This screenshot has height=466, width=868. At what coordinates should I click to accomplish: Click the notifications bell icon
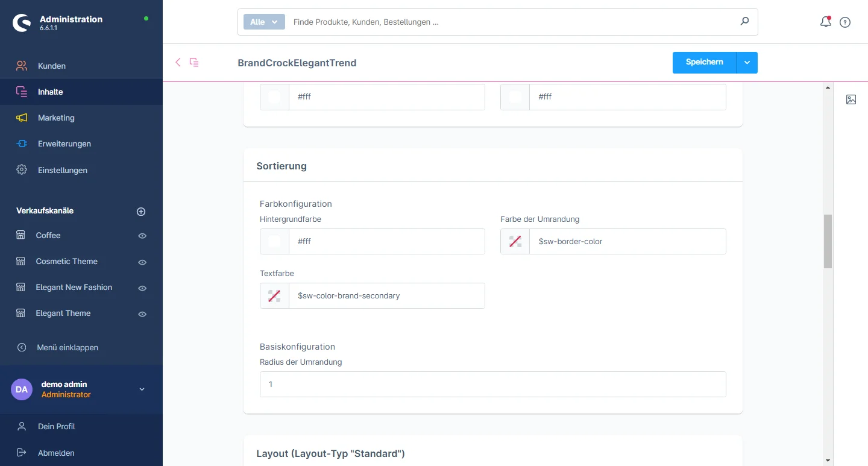pyautogui.click(x=825, y=22)
